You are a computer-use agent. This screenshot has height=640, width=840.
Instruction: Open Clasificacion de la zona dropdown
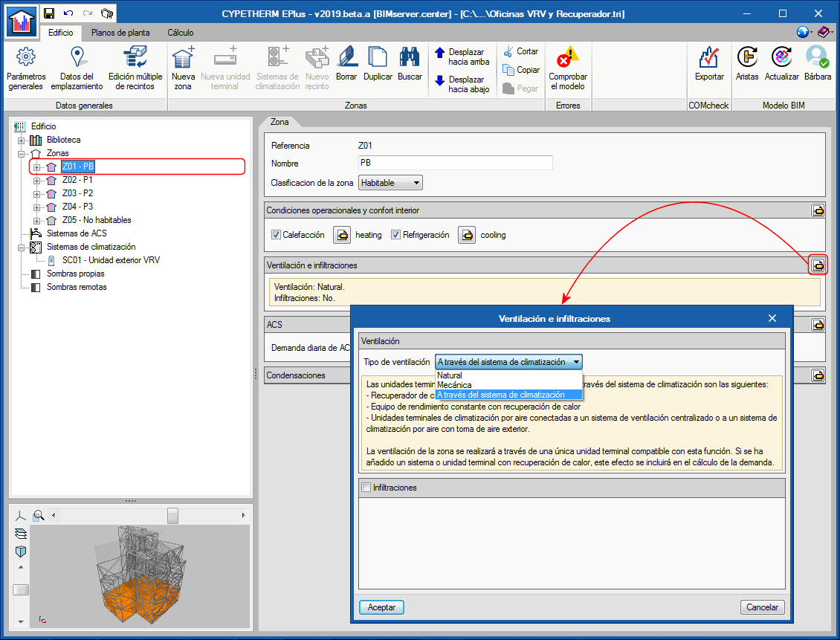click(x=390, y=183)
